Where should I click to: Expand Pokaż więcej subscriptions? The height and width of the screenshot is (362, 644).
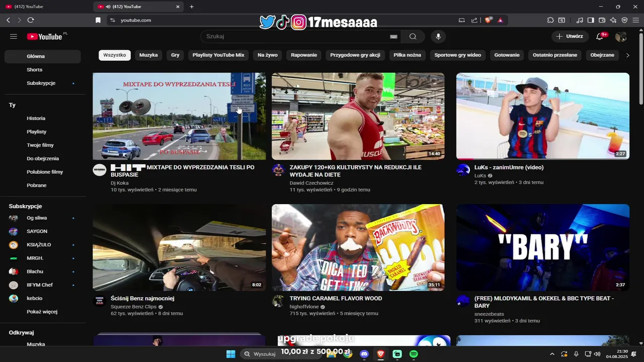click(x=42, y=312)
